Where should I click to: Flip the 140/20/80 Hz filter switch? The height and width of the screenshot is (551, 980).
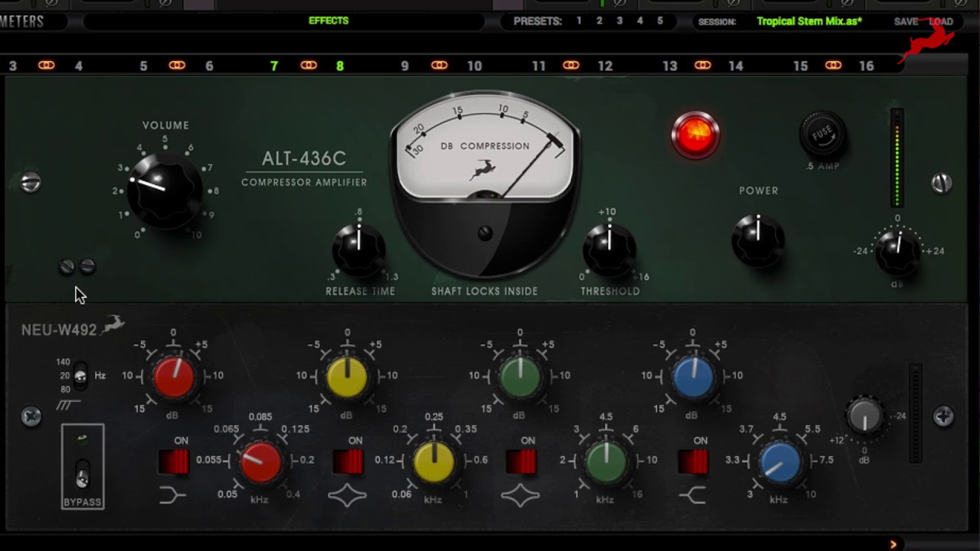click(x=80, y=375)
